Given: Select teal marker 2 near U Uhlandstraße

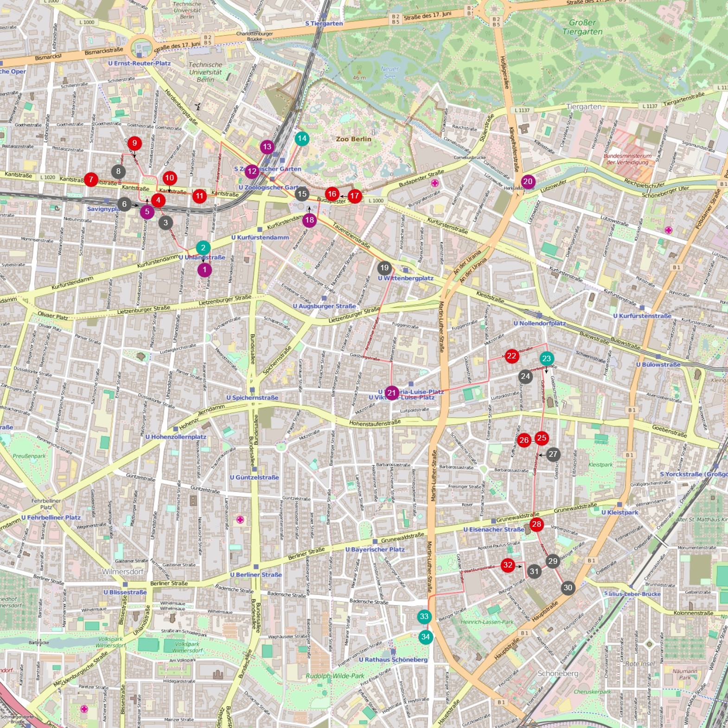Looking at the screenshot, I should coord(203,248).
